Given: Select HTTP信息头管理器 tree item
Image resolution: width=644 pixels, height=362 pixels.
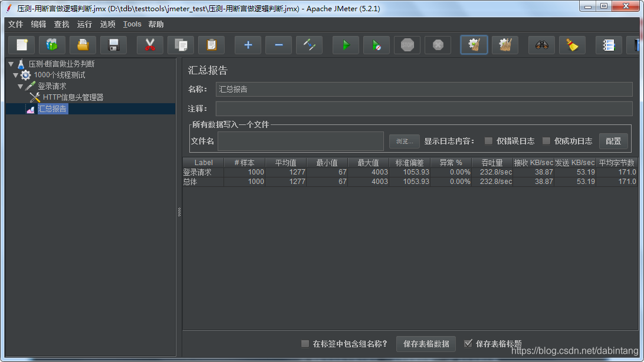Looking at the screenshot, I should [x=73, y=97].
